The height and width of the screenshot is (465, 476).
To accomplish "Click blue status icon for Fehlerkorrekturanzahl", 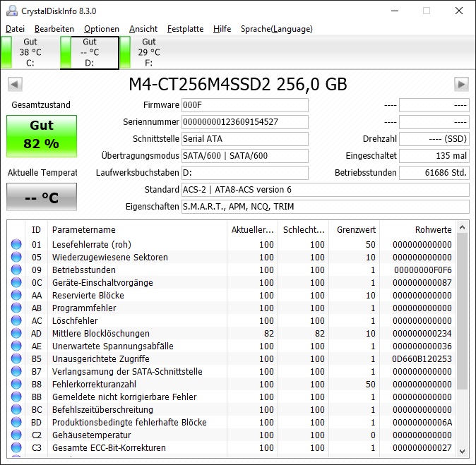I will tap(16, 385).
